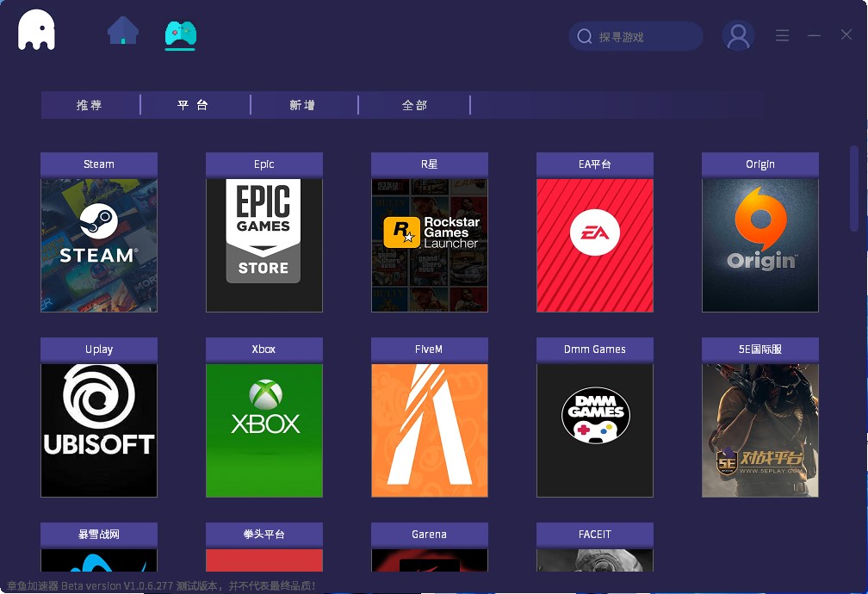868x594 pixels.
Task: Switch to the 推荐 tab
Action: (x=90, y=104)
